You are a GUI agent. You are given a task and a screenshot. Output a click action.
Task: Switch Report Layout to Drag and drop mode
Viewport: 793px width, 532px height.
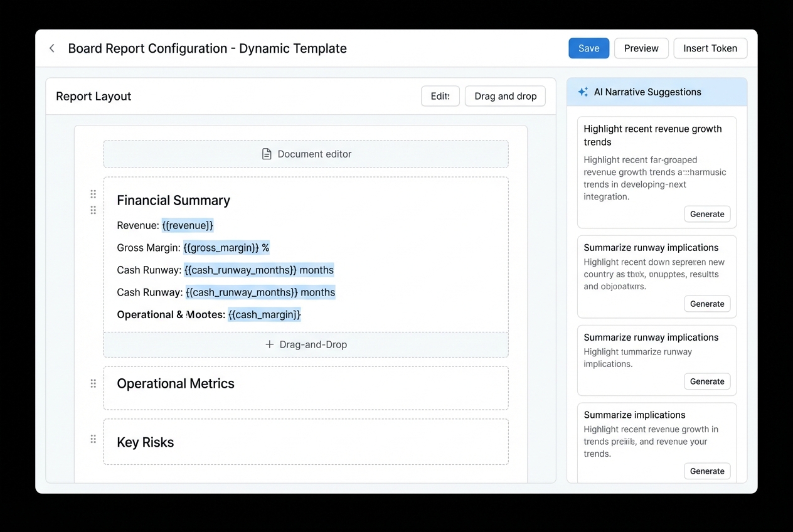coord(504,96)
